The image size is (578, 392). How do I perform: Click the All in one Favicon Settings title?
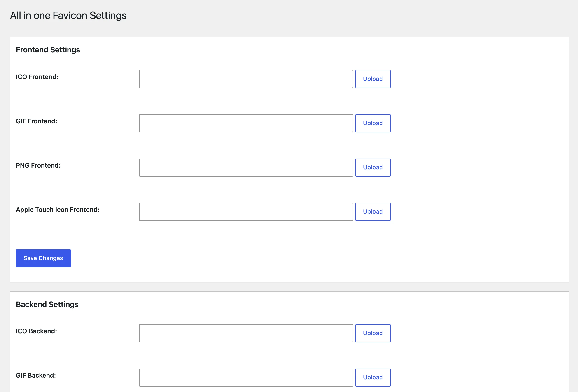tap(68, 15)
